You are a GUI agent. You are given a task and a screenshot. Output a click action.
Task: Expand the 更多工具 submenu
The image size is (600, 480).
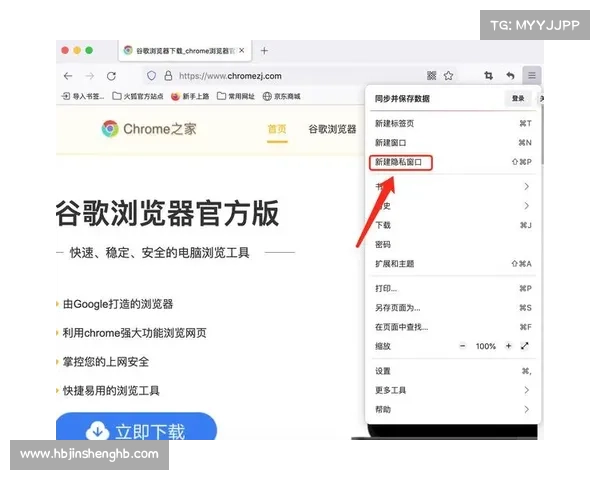click(450, 390)
